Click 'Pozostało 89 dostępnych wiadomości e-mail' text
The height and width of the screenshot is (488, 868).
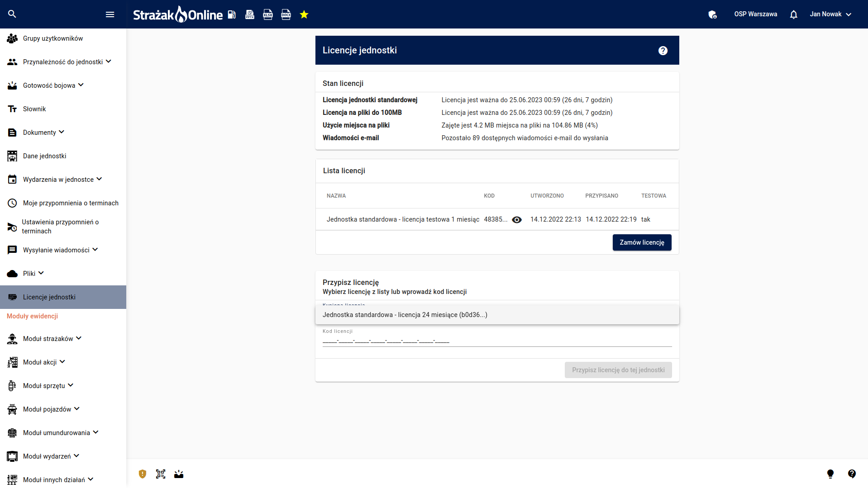(525, 138)
